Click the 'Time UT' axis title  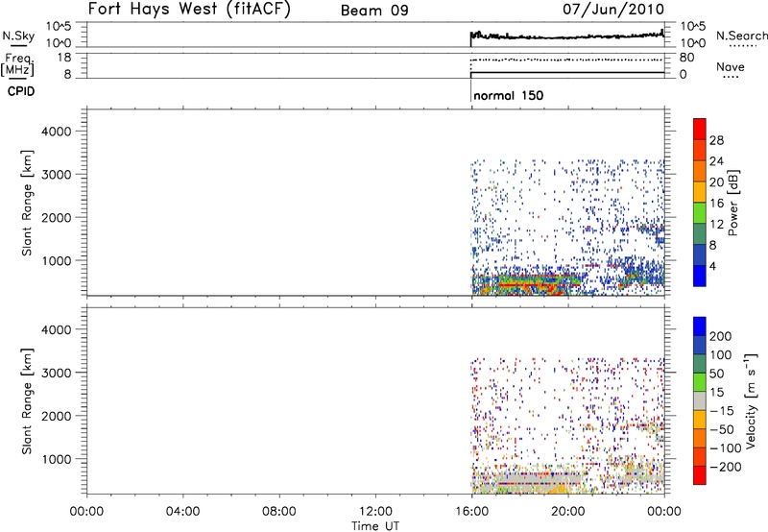pos(375,526)
